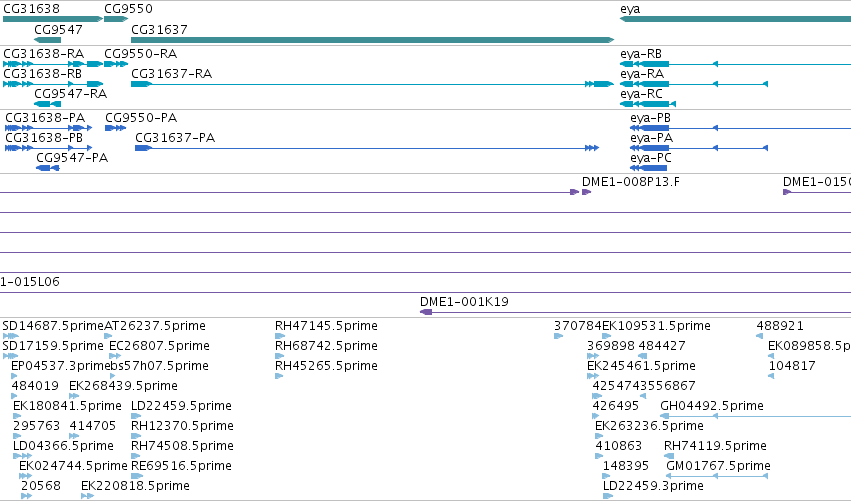Image resolution: width=851 pixels, height=501 pixels.
Task: Click the 369898 EST label
Action: pyautogui.click(x=611, y=345)
